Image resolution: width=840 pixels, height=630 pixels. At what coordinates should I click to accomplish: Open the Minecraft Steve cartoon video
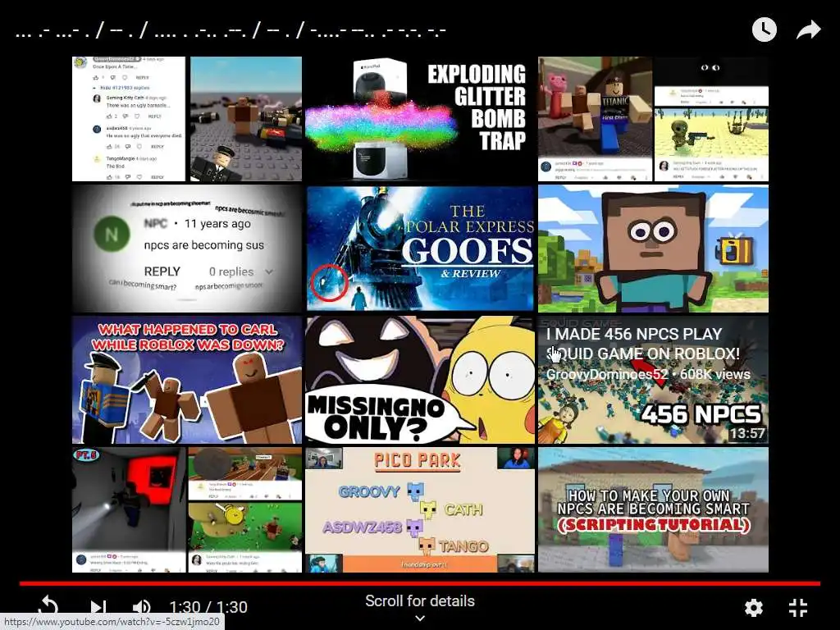click(653, 249)
